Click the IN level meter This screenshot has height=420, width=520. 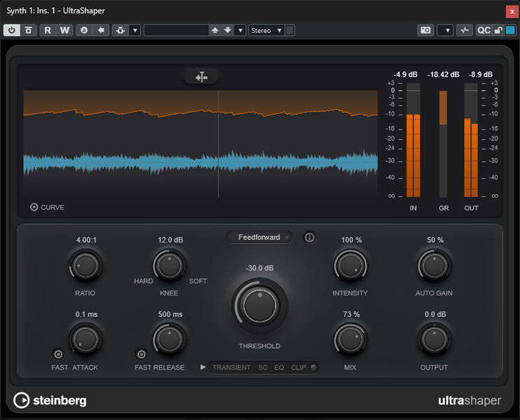tap(413, 140)
